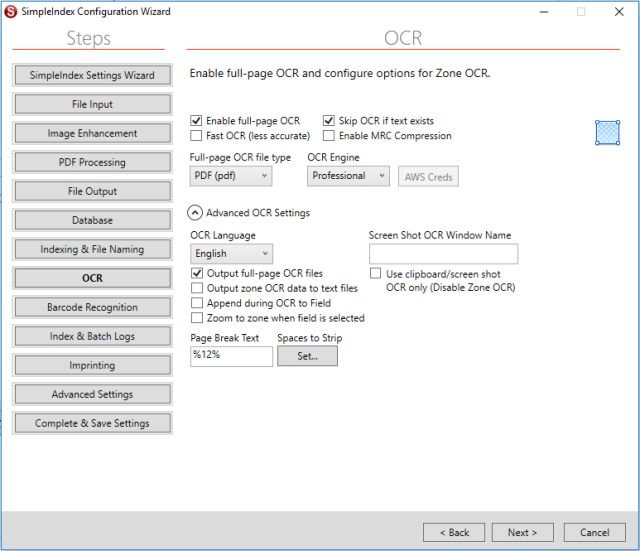Choose a different OCR Language
Image resolution: width=640 pixels, height=551 pixels.
pos(230,254)
